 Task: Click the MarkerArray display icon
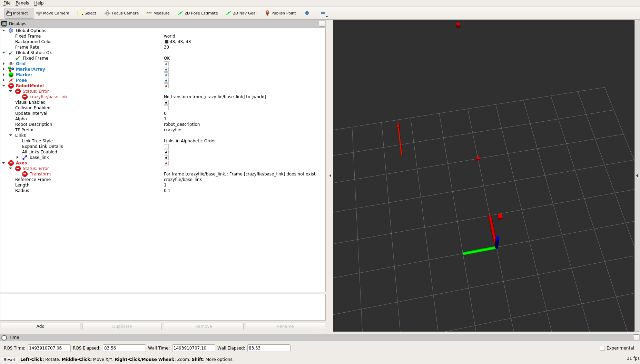point(11,69)
